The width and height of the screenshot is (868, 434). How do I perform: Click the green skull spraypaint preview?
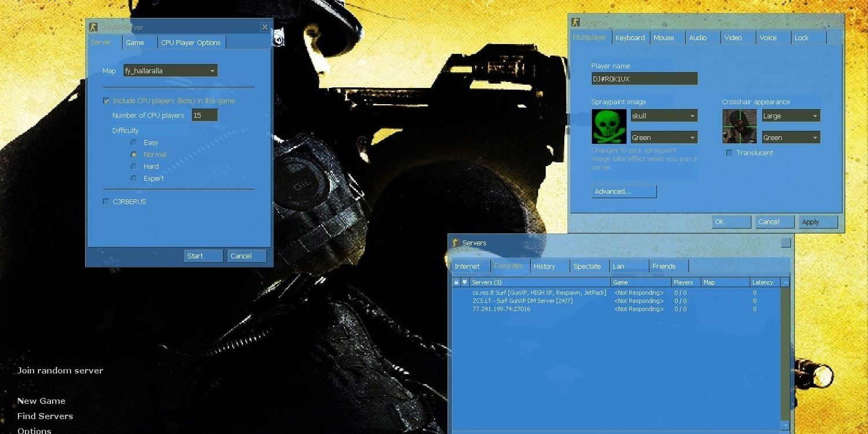click(609, 126)
